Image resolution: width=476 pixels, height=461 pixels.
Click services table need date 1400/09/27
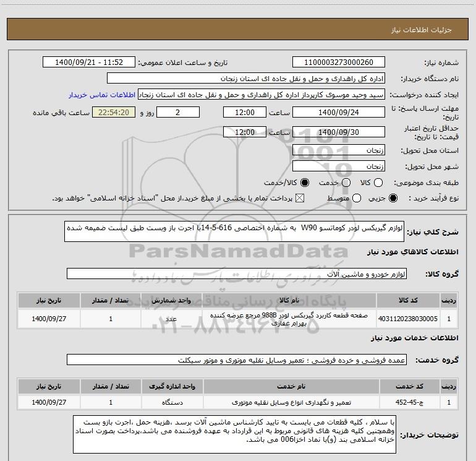[49, 402]
